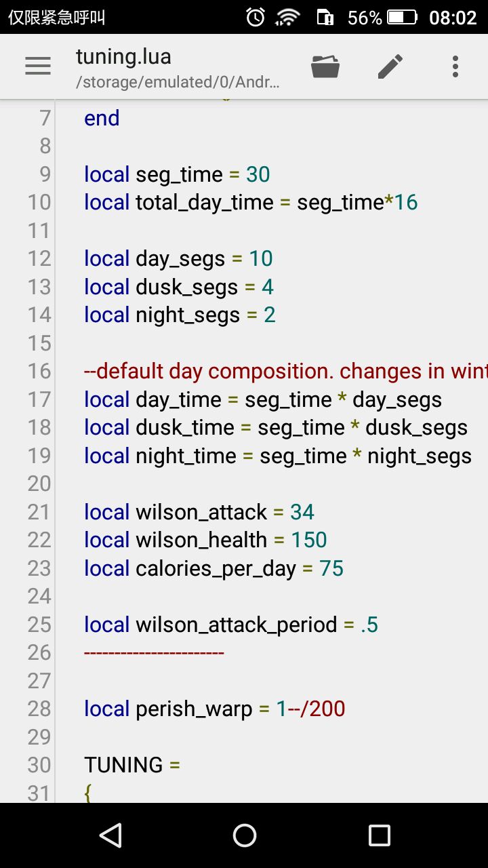Place cursor on seg_time value 30
The width and height of the screenshot is (488, 868).
[x=258, y=174]
